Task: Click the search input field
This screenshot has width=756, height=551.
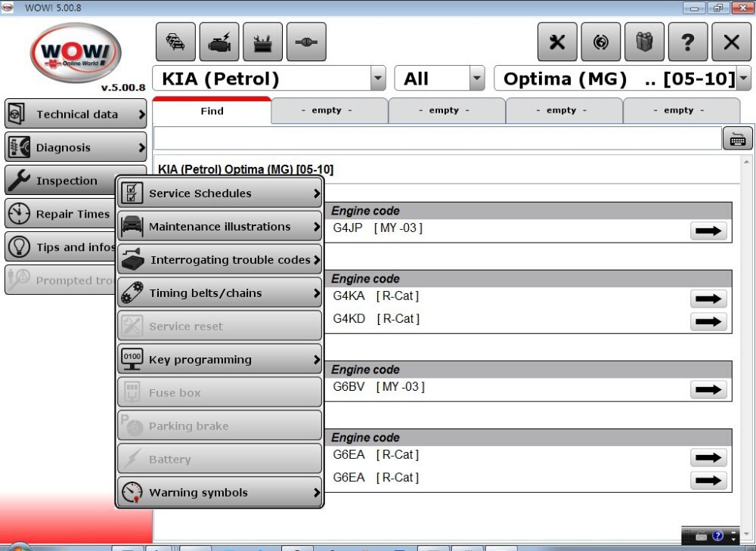Action: [x=437, y=138]
